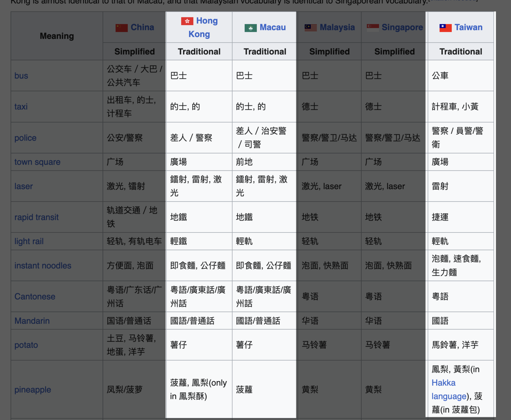The image size is (511, 420).
Task: Click the Hong Kong flag icon
Action: pyautogui.click(x=187, y=21)
